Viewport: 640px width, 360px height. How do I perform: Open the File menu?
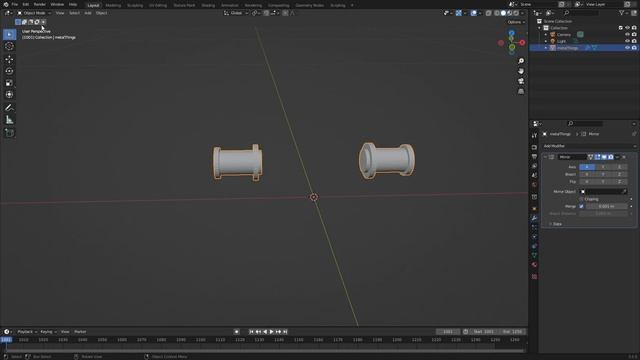(15, 4)
